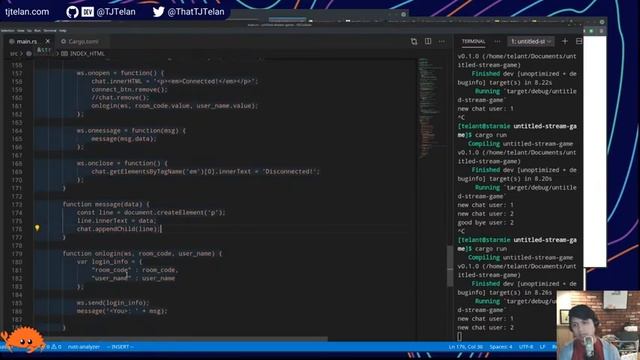The height and width of the screenshot is (360, 640).
Task: Click the @TJTelan handle text
Action: [x=116, y=12]
